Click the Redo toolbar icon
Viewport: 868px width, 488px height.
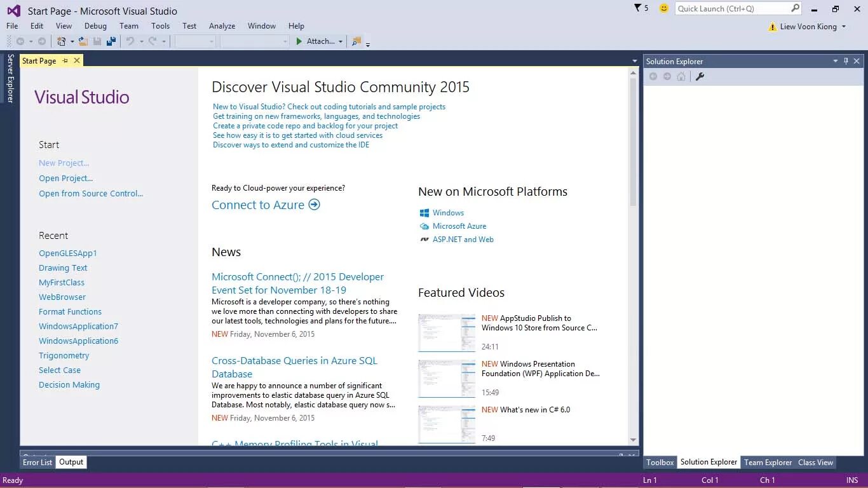153,41
